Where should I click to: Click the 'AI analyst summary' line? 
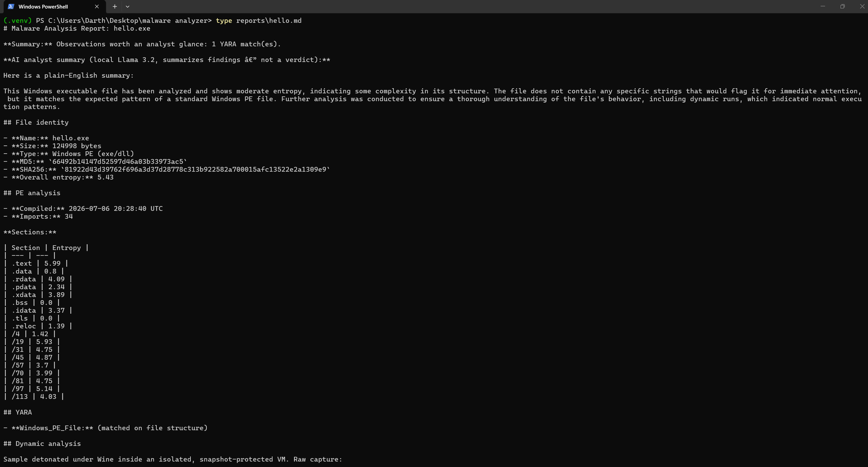tap(167, 60)
